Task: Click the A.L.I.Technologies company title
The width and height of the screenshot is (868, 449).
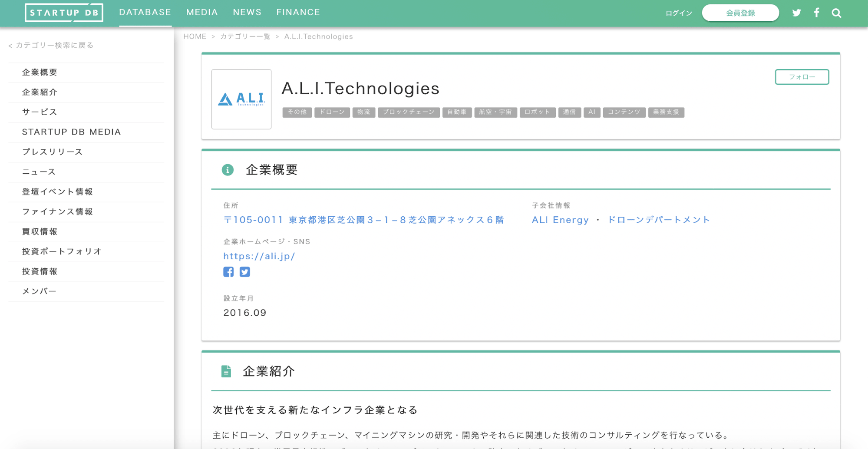Action: (360, 89)
